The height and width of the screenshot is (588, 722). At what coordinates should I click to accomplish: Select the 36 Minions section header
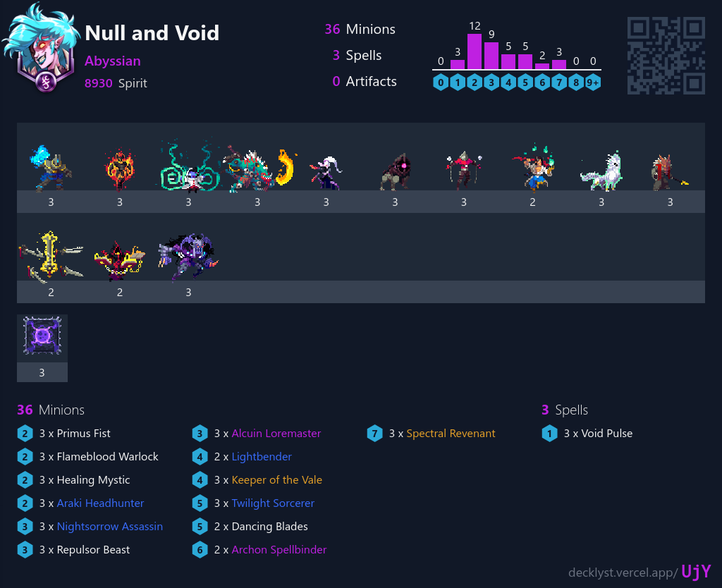pos(49,410)
